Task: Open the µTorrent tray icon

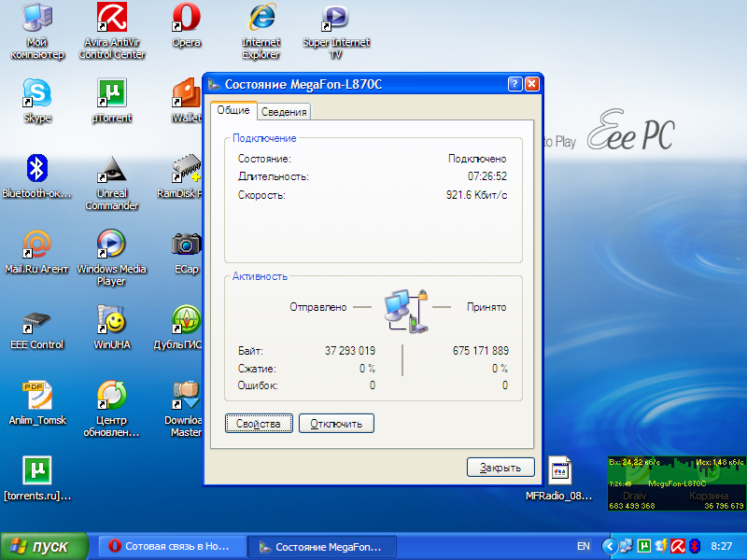Action: coord(644,546)
